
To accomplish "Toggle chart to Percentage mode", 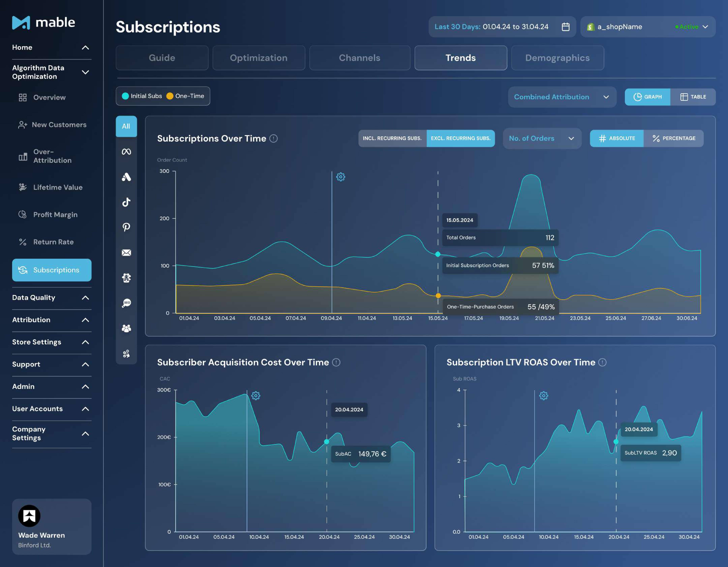I will 674,138.
